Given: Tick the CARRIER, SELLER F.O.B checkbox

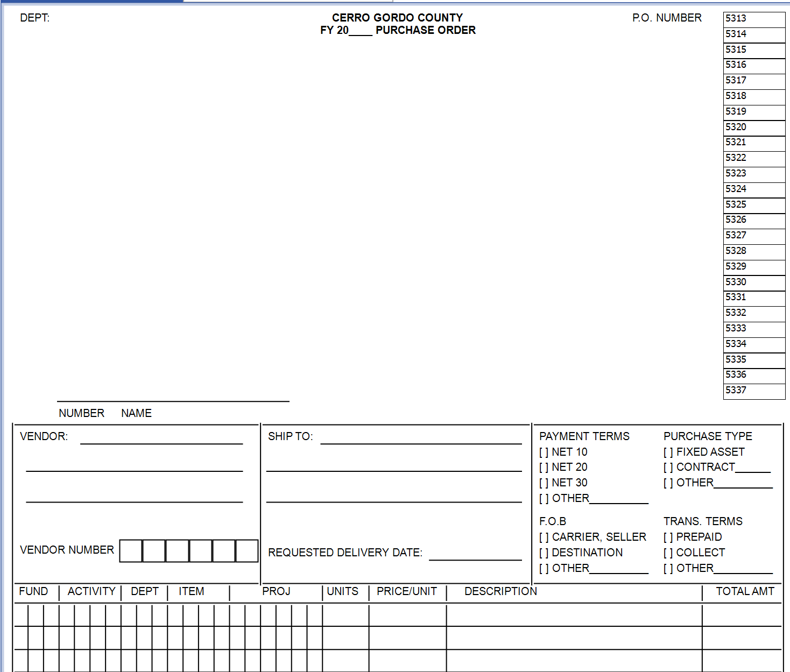Looking at the screenshot, I should coord(544,537).
